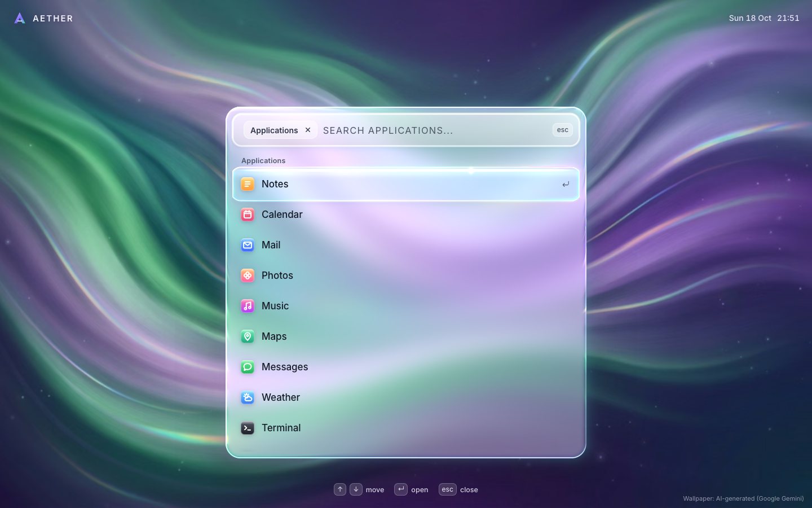Open the Maps pin icon
Screen dimensions: 812x508
pyautogui.click(x=248, y=336)
